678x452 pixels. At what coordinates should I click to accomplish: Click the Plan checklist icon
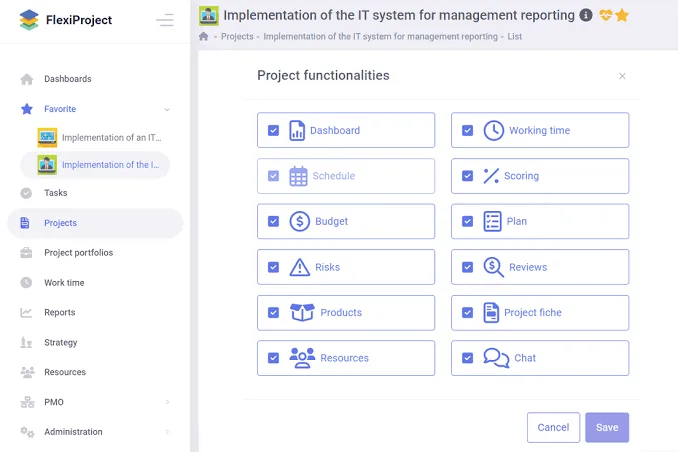(x=492, y=221)
